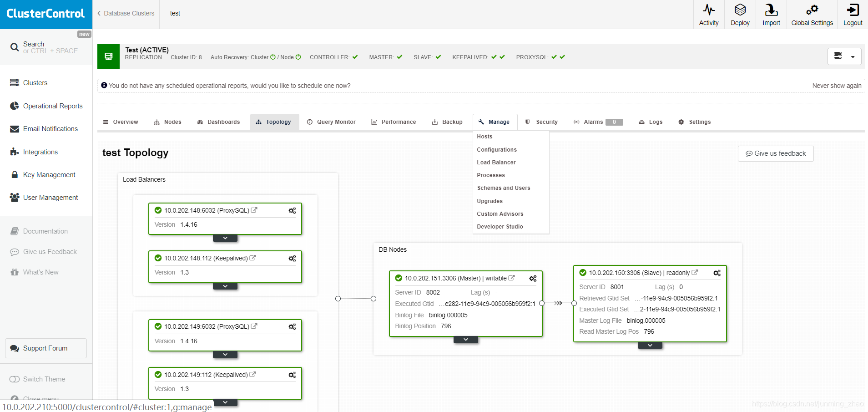Open gear menu for 10.0.202.148:112 Keepalived
Image resolution: width=868 pixels, height=412 pixels.
tap(292, 258)
